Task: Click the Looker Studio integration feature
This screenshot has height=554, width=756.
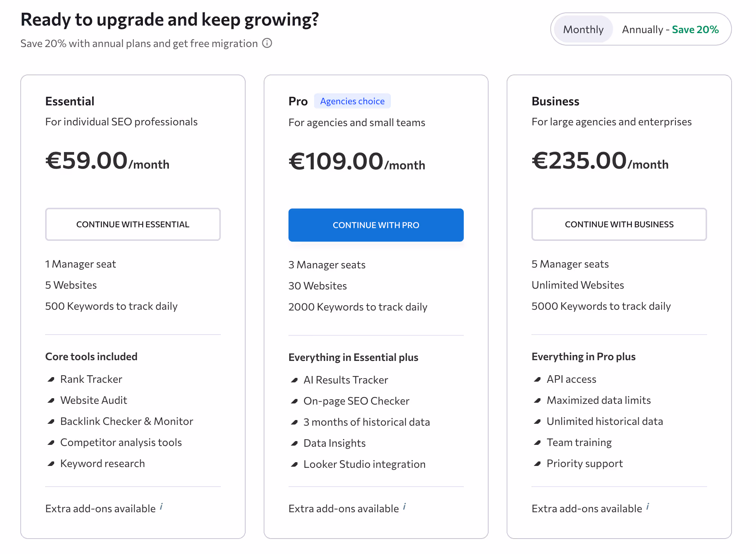Action: point(364,464)
